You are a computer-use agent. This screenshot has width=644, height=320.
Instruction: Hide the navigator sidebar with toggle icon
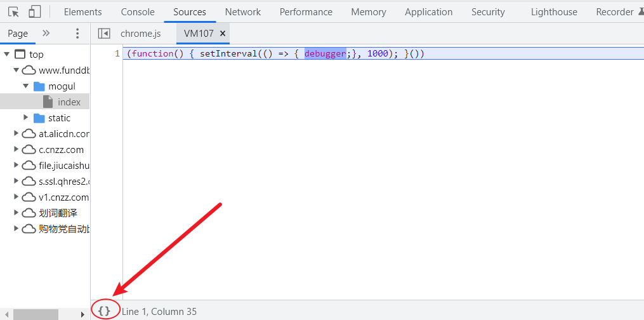pyautogui.click(x=104, y=33)
